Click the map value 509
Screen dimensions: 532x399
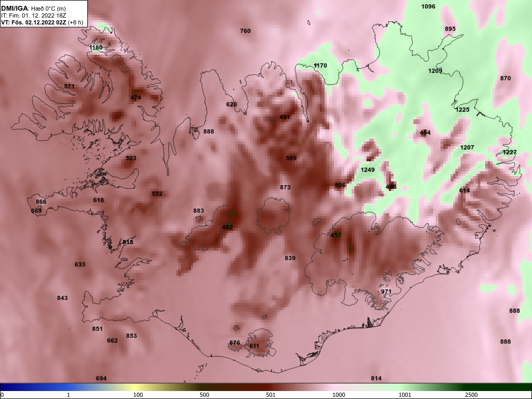tap(291, 158)
